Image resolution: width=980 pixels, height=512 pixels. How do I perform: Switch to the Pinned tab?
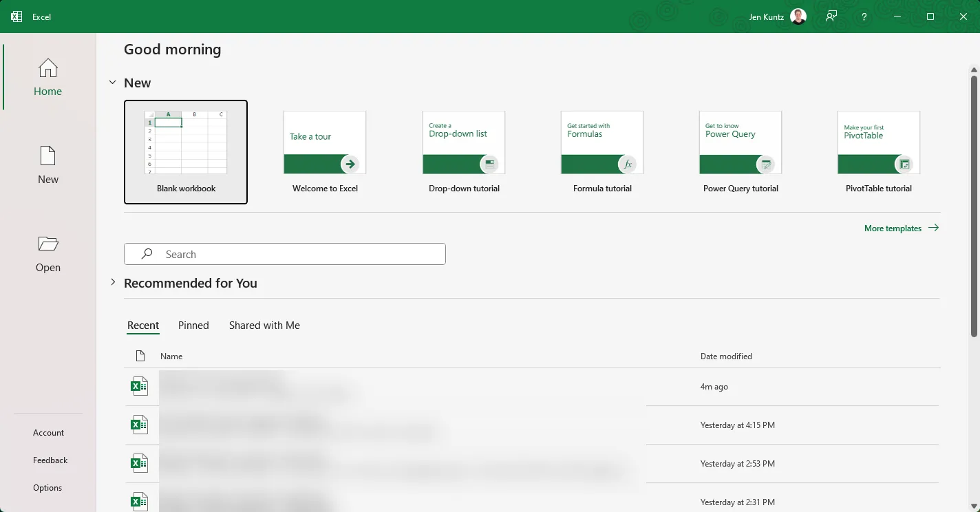[x=193, y=326]
